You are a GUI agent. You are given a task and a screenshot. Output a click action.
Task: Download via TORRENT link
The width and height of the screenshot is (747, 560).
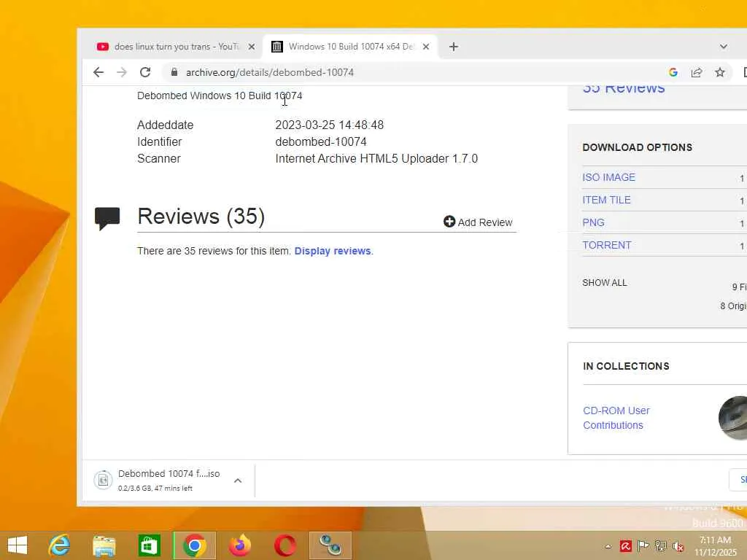606,245
